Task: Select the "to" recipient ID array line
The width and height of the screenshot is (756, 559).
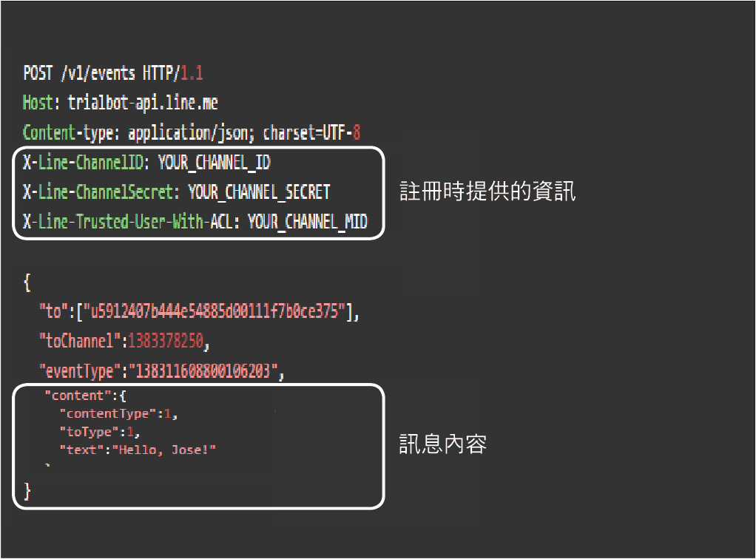Action: [x=199, y=311]
